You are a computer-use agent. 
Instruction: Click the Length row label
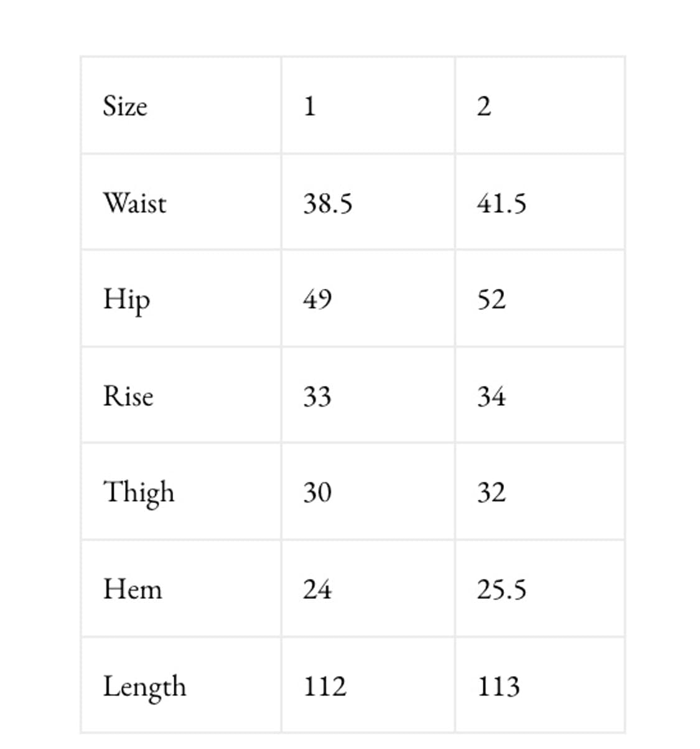point(144,686)
